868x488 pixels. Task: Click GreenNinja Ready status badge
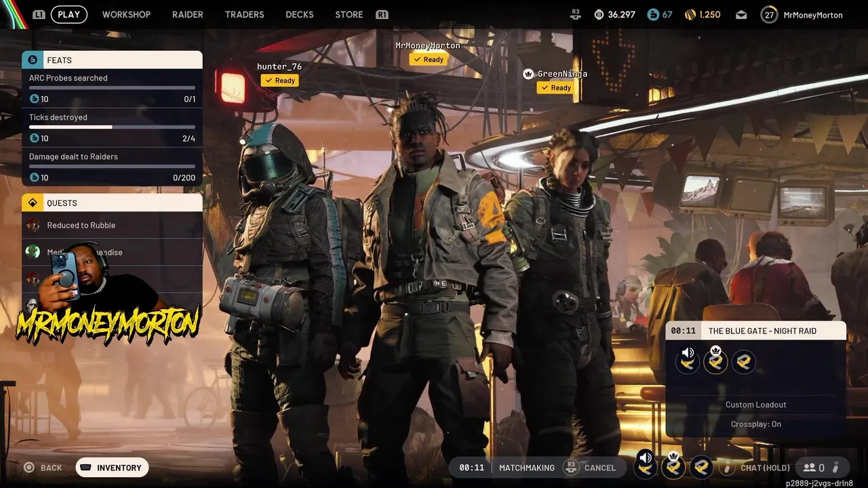coord(555,87)
